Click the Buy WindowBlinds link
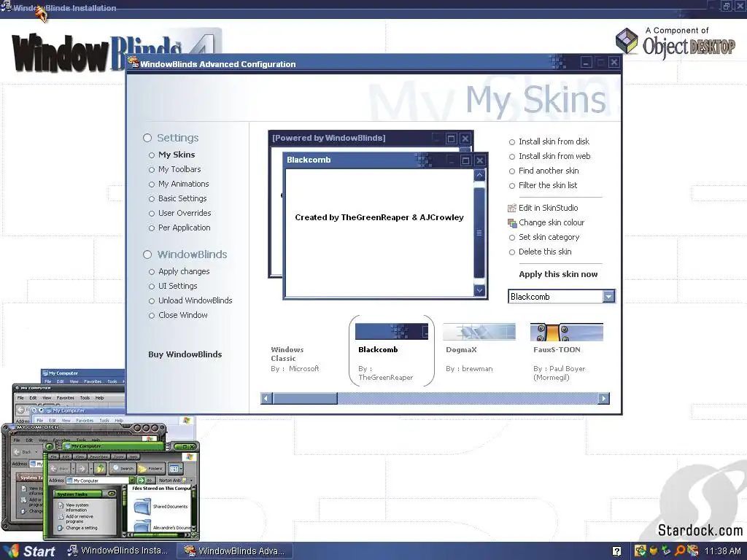The height and width of the screenshot is (560, 747). [x=185, y=355]
